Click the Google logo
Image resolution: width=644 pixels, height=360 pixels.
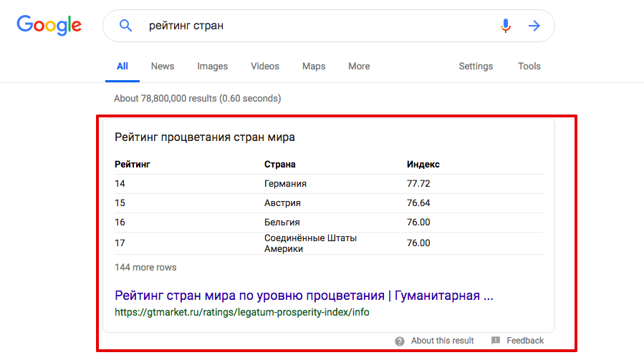point(49,26)
